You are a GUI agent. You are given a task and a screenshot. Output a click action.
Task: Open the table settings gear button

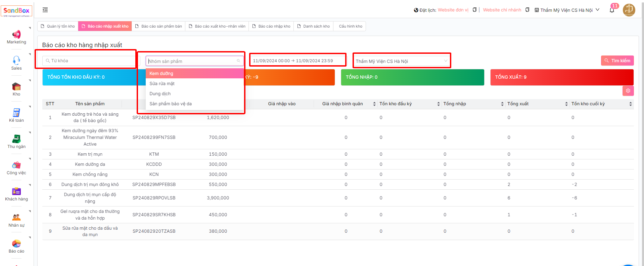628,91
